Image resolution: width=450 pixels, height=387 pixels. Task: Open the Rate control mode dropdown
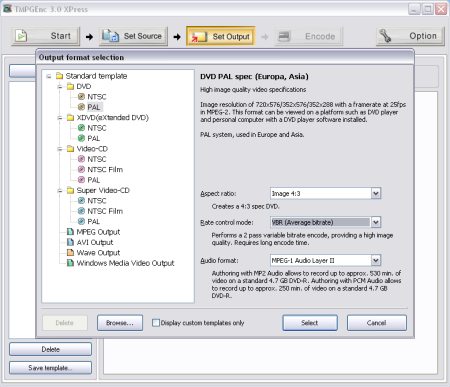coord(376,222)
